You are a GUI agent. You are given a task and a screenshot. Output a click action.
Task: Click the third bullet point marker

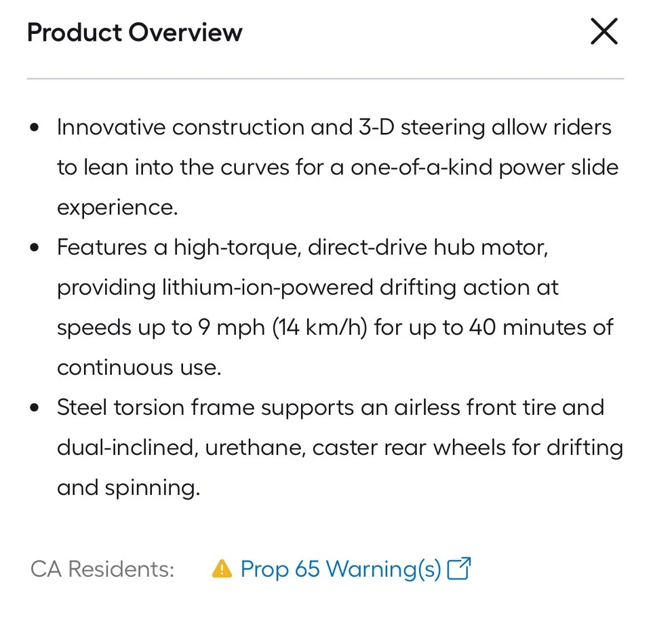pyautogui.click(x=35, y=408)
